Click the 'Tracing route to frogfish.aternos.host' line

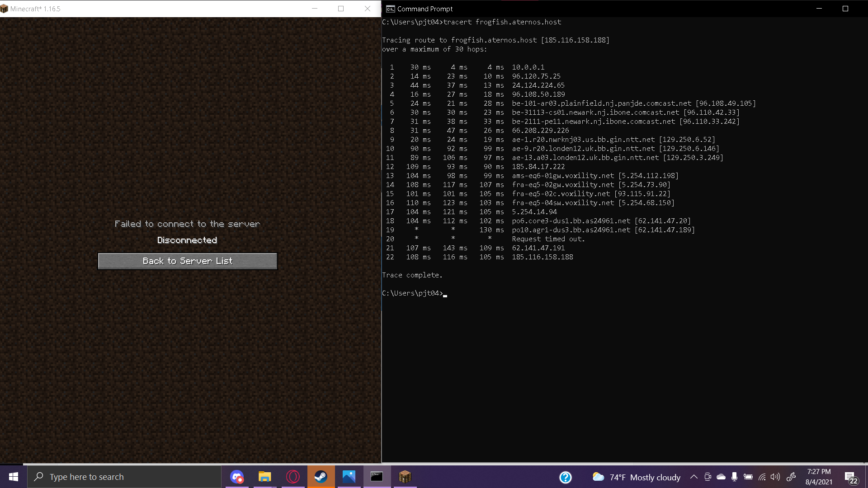pyautogui.click(x=496, y=40)
